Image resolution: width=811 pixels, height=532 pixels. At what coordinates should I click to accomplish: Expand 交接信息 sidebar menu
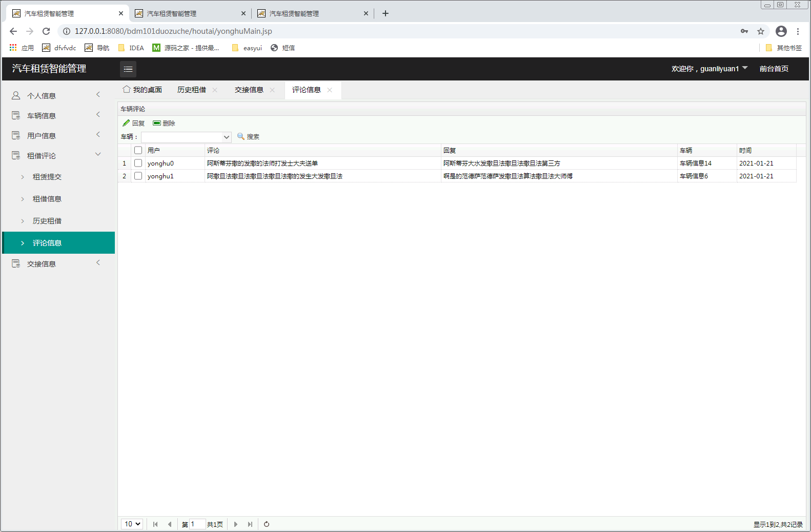point(58,263)
